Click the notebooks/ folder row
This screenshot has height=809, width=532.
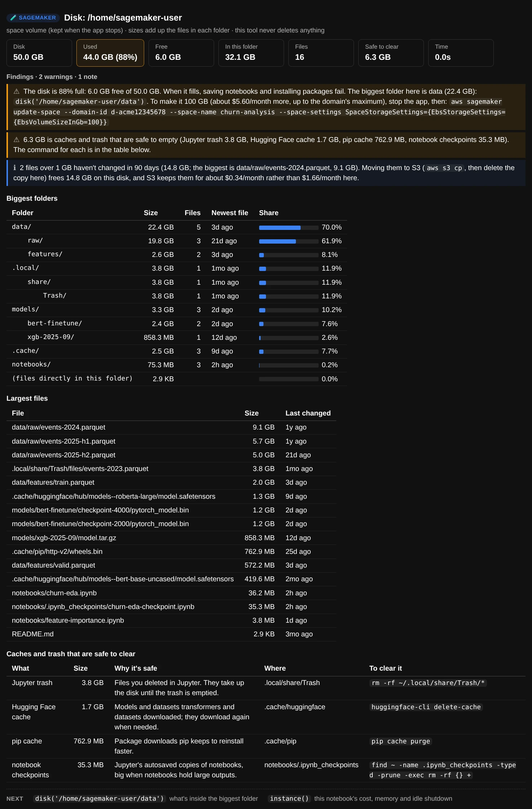coord(177,365)
